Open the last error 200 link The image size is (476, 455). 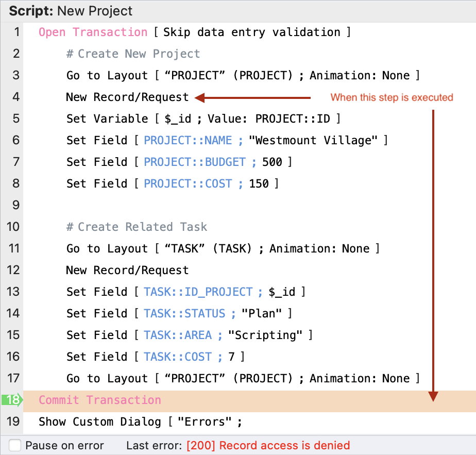(x=268, y=445)
